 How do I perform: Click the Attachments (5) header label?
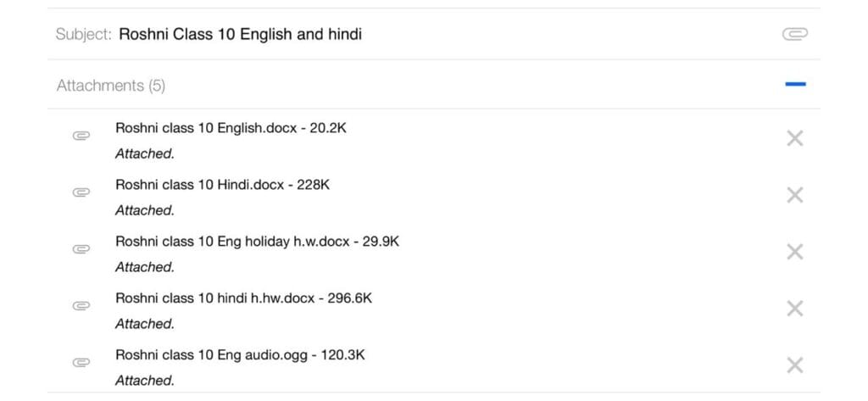(111, 86)
